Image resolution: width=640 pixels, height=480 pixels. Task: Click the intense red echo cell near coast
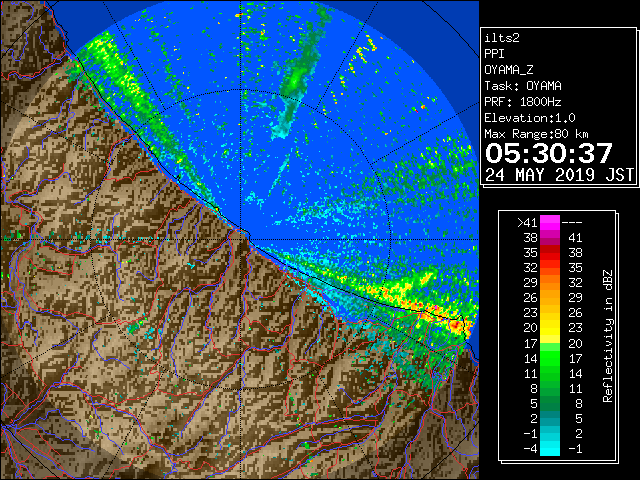point(456,325)
